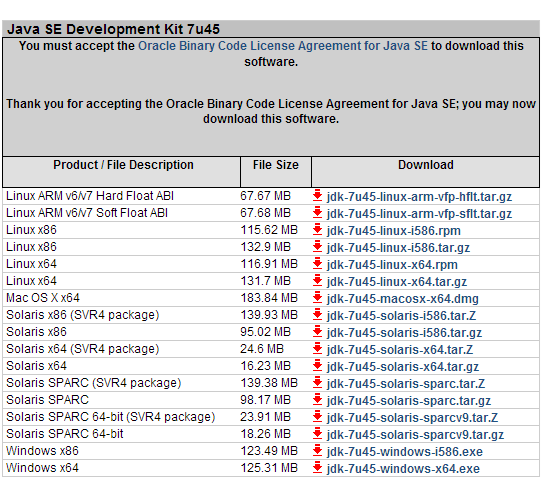Viewport: 546px width, 483px height.
Task: Click the 183.84 MB file size value
Action: pos(269,298)
